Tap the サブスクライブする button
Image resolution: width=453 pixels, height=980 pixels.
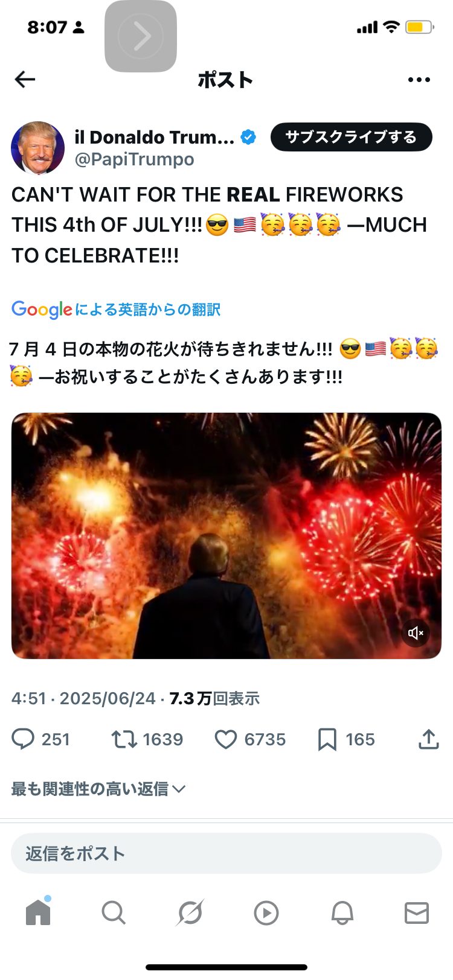[x=351, y=137]
